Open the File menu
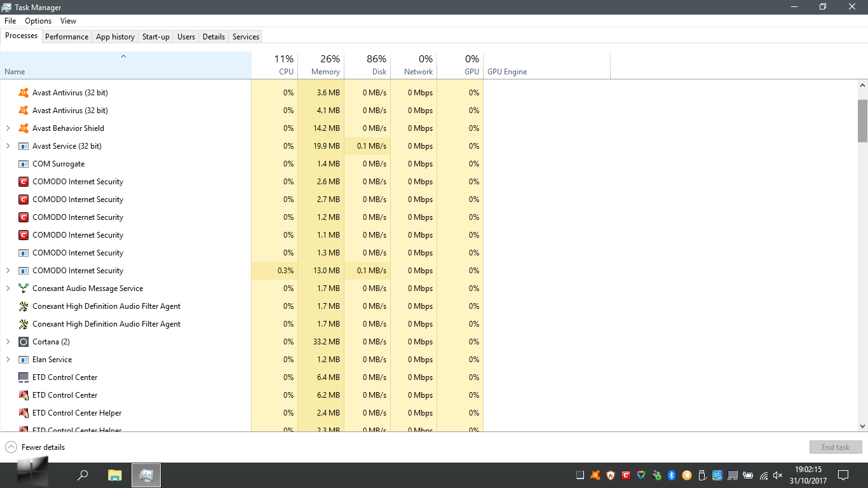The image size is (868, 488). pyautogui.click(x=10, y=21)
